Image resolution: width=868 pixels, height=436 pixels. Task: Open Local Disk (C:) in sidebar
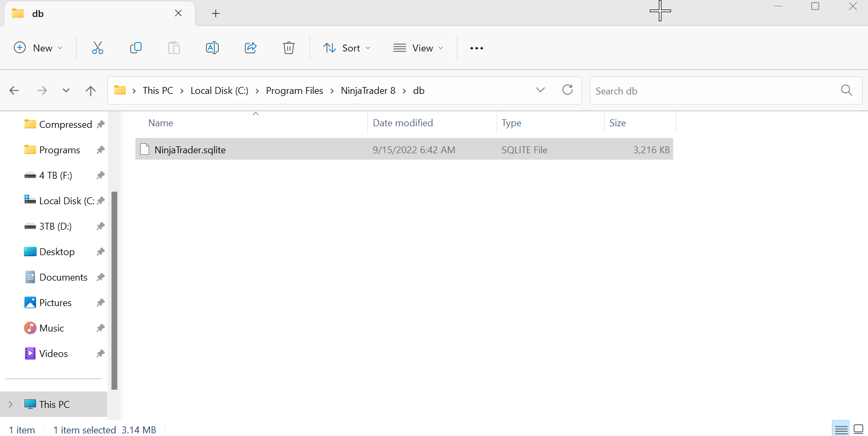click(x=66, y=201)
